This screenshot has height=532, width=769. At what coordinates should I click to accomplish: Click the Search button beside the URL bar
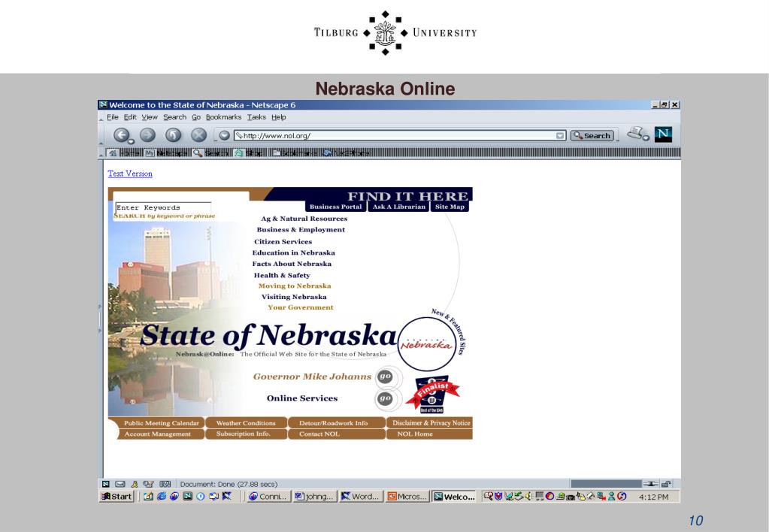pyautogui.click(x=592, y=136)
